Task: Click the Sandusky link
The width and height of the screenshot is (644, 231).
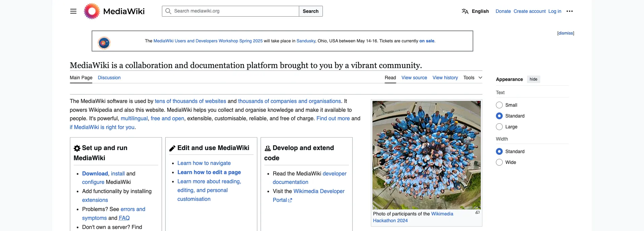Action: tap(306, 41)
